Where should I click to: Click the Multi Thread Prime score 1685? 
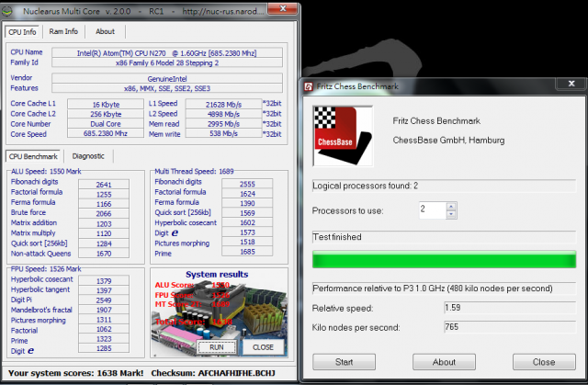(247, 252)
